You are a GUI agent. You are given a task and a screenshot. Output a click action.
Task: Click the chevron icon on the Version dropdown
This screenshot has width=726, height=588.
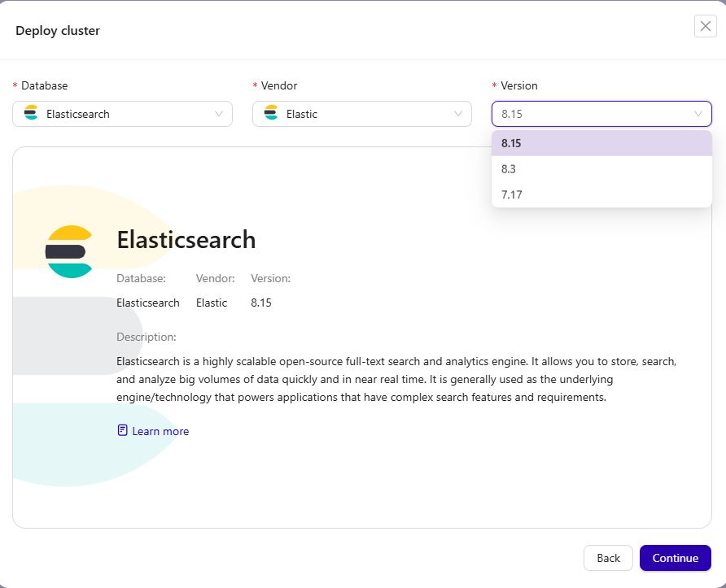[x=698, y=114]
